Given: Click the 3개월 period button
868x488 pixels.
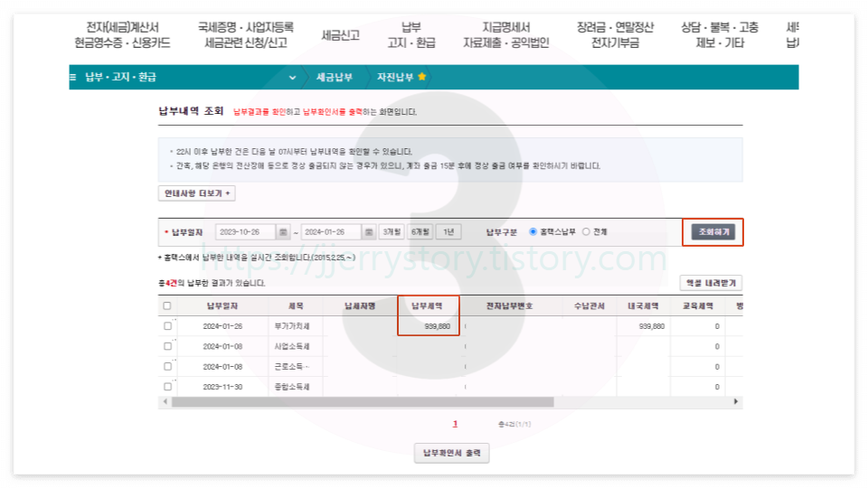Looking at the screenshot, I should pyautogui.click(x=392, y=232).
